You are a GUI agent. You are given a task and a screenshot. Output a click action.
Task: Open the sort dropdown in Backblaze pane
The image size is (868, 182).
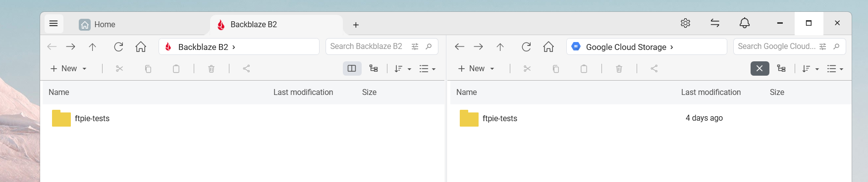403,69
